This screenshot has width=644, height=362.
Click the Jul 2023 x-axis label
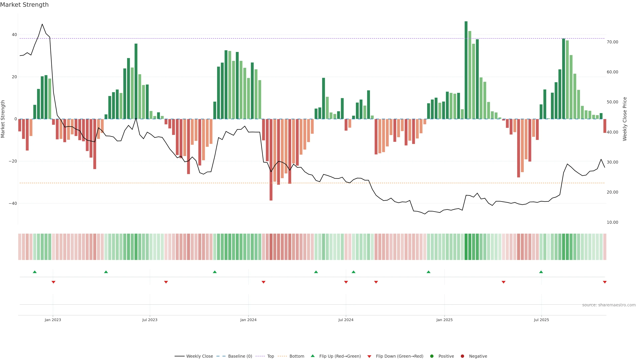150,320
